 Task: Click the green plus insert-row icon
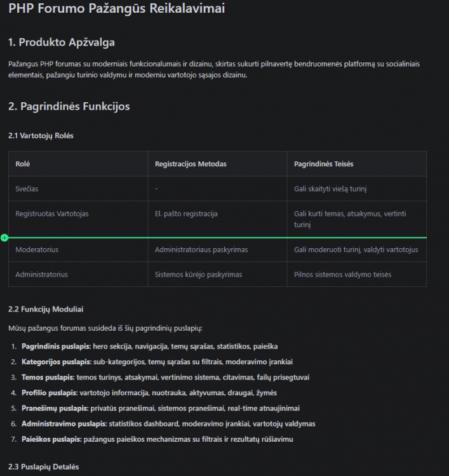4,238
